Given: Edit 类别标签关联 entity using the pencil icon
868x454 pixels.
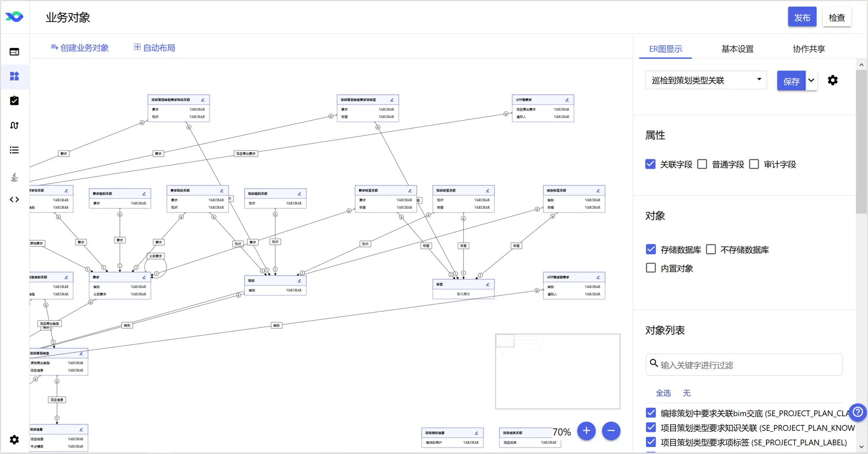Looking at the screenshot, I should (x=598, y=191).
